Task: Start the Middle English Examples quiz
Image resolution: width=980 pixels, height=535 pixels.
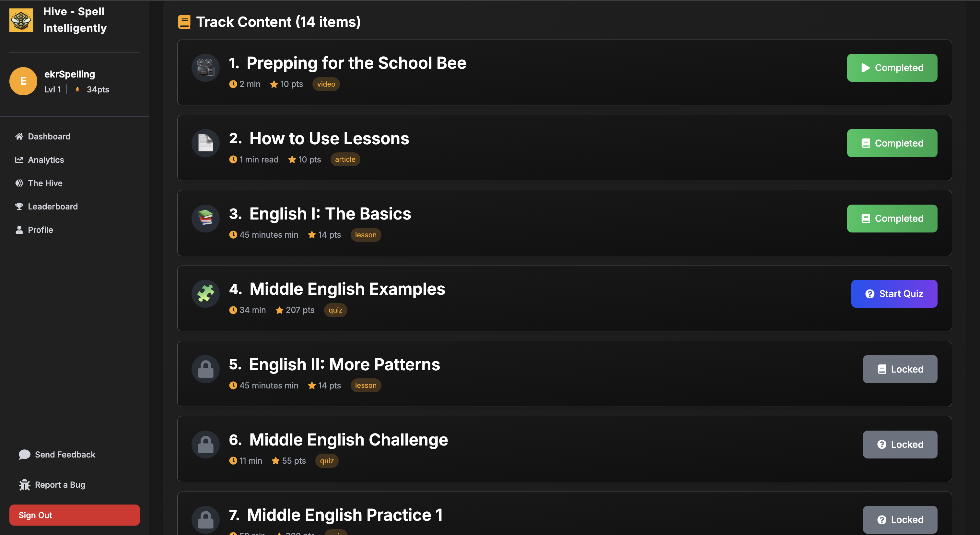Action: [x=894, y=293]
